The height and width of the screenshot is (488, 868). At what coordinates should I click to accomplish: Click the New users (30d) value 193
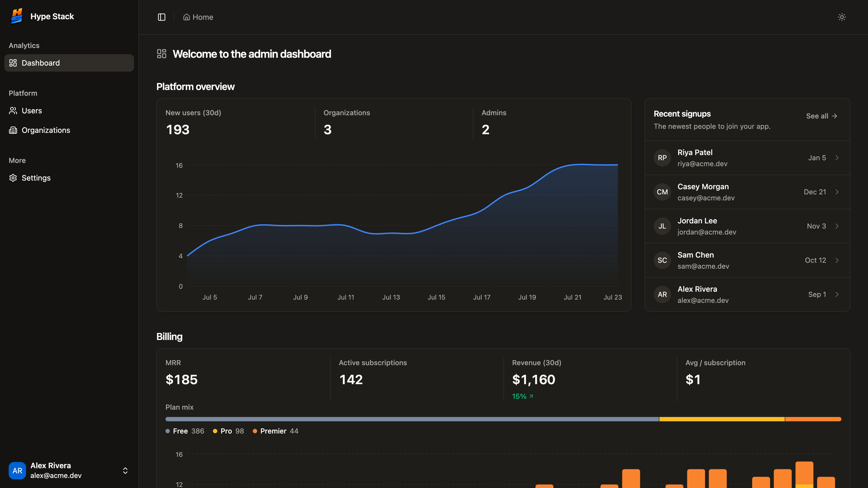tap(178, 130)
